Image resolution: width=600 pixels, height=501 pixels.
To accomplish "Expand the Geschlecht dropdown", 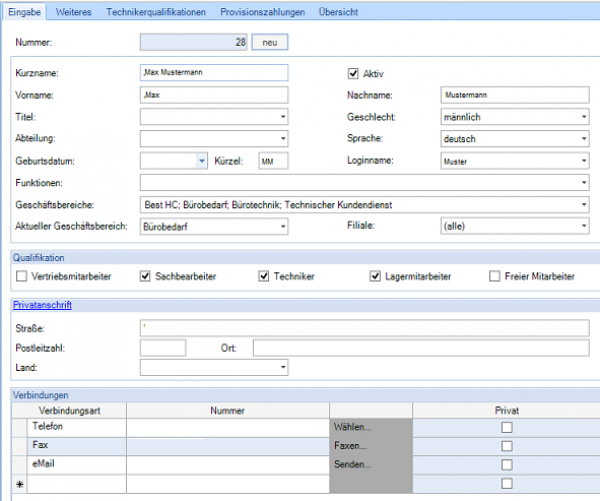I will click(x=584, y=117).
